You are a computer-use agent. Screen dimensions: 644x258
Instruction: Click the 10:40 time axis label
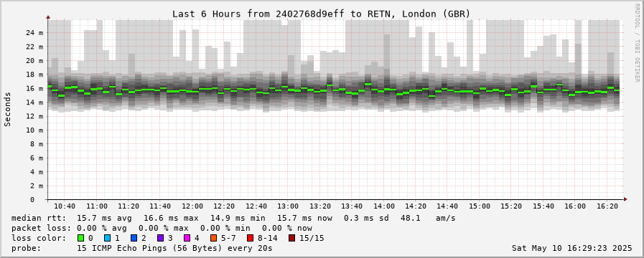[65, 206]
